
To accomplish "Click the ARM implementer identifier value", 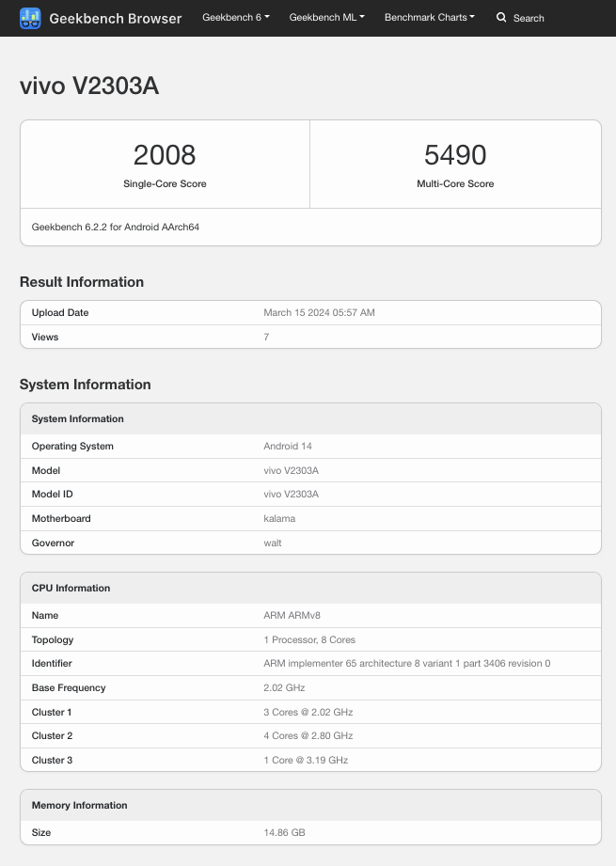I will point(406,663).
